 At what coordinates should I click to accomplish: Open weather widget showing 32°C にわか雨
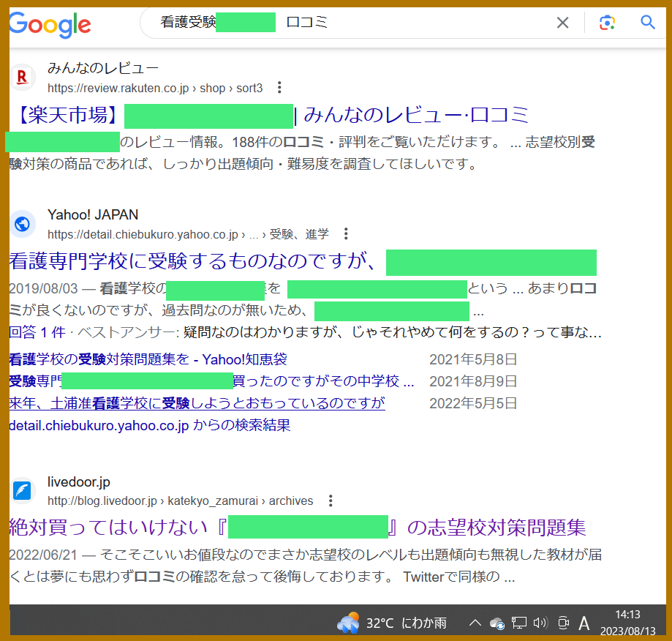pos(392,622)
